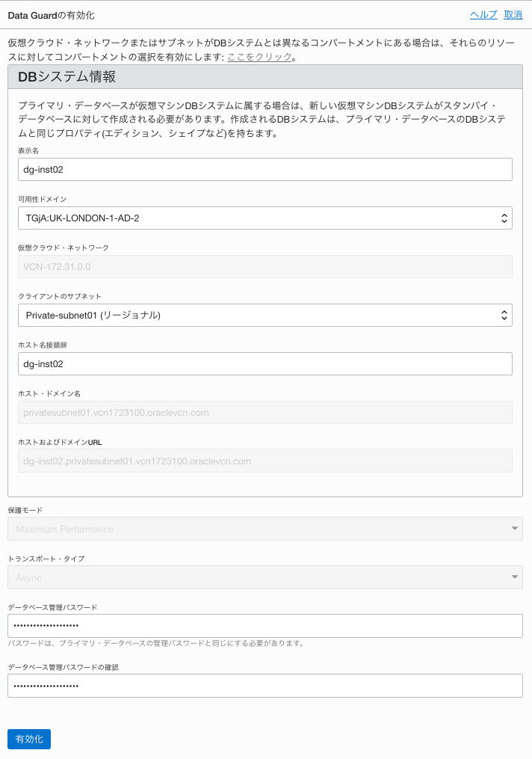Focus the データベース管理パスワード field

(265, 626)
